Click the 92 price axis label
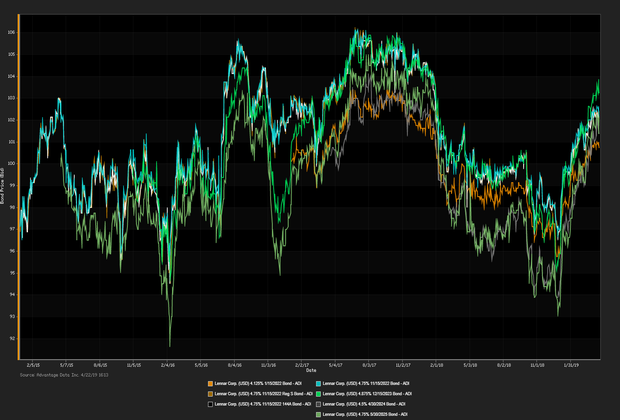The image size is (620, 420). pos(12,339)
